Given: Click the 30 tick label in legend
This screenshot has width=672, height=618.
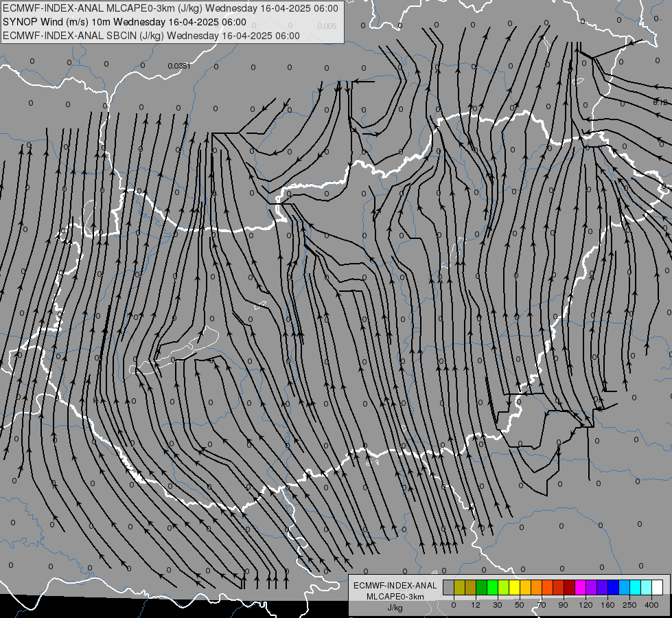Looking at the screenshot, I should pyautogui.click(x=498, y=605).
